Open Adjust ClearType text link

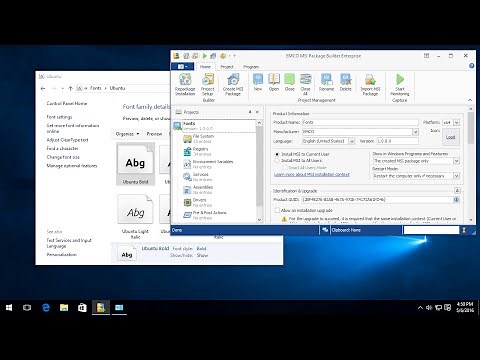click(67, 140)
